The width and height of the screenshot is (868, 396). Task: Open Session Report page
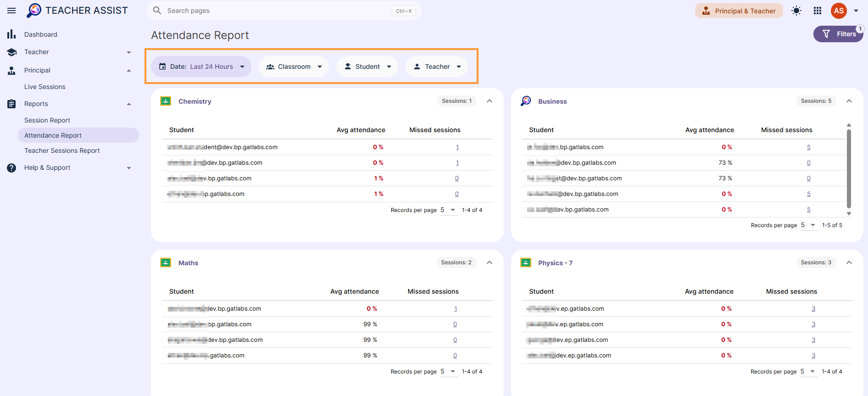click(x=47, y=120)
